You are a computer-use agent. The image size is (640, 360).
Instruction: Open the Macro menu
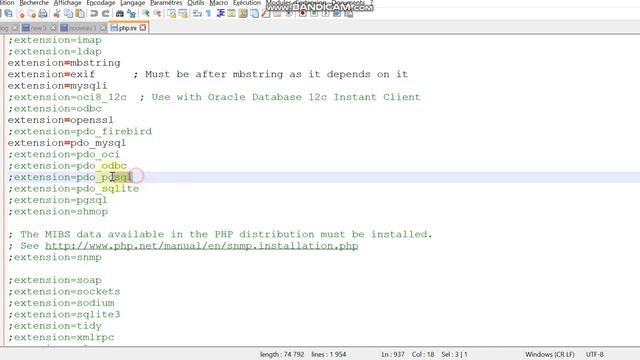point(219,3)
